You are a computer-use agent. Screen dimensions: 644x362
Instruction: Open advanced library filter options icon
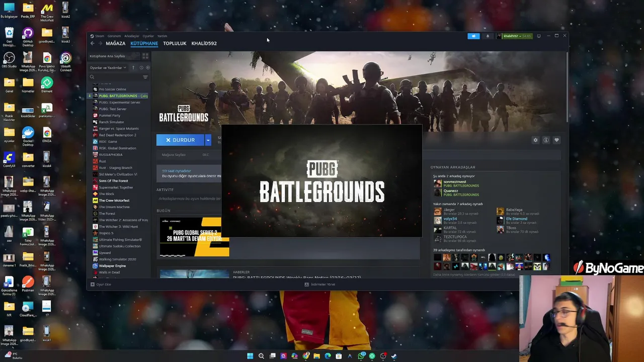click(145, 77)
